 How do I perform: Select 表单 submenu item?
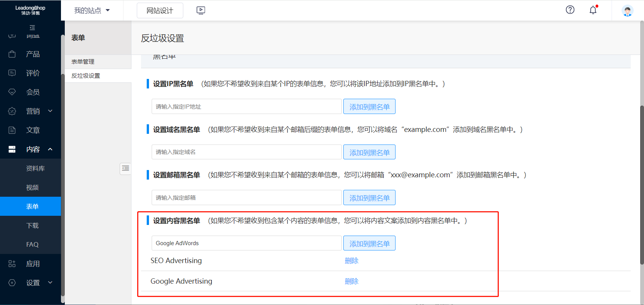point(30,206)
